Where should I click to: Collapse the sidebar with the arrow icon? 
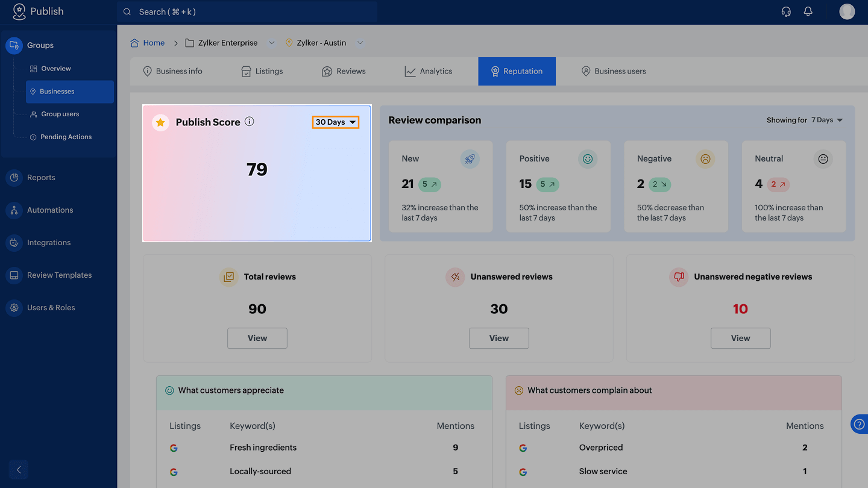(x=19, y=469)
